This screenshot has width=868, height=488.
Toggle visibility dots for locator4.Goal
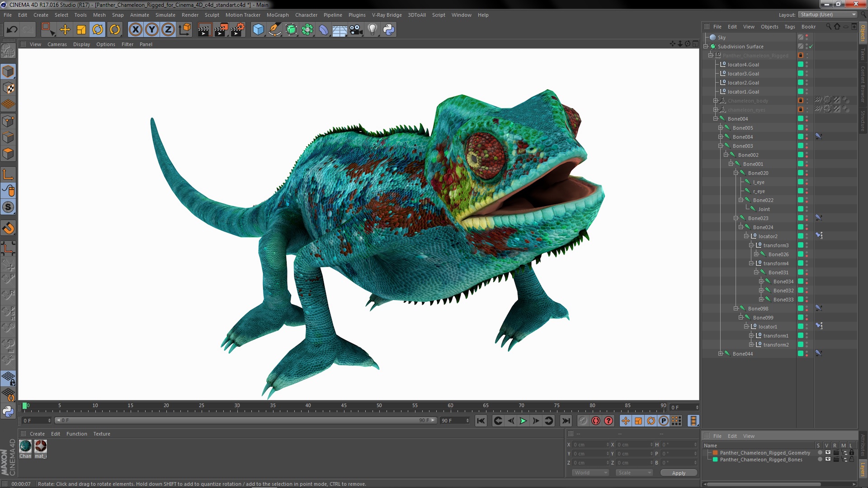pyautogui.click(x=807, y=65)
